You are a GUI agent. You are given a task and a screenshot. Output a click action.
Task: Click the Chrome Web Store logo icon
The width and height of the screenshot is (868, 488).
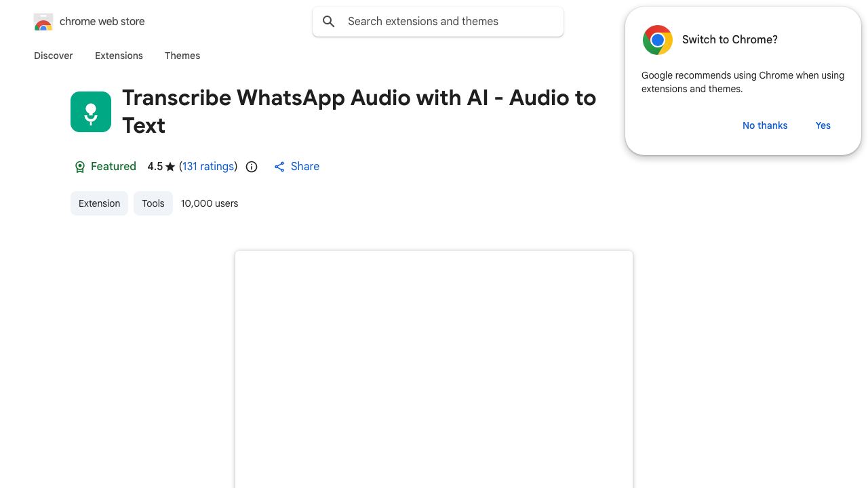[x=43, y=22]
